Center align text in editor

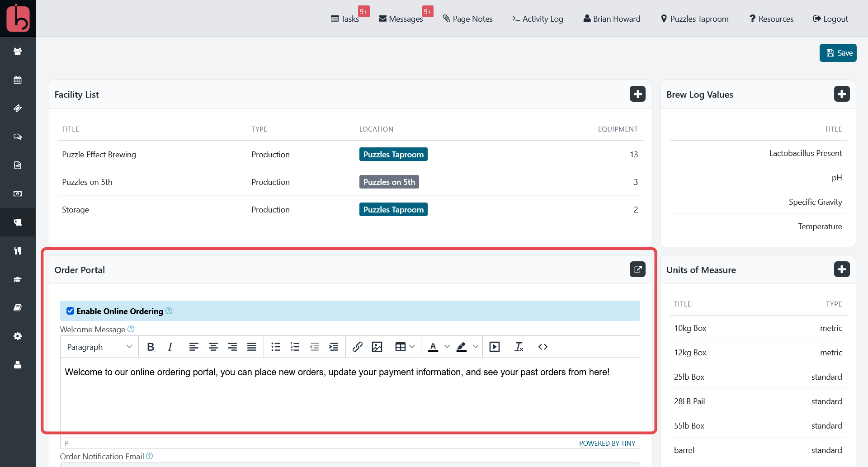[213, 347]
